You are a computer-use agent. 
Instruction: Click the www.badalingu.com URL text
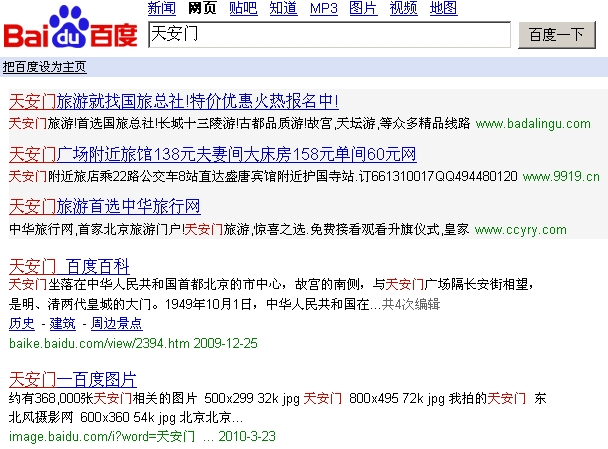(x=533, y=124)
